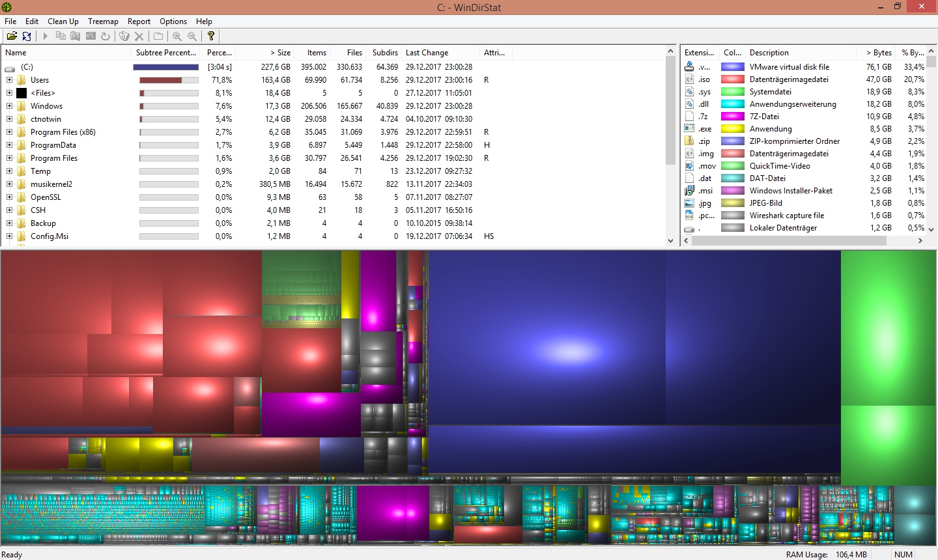Click the Command Prompt toolbar icon

91,36
